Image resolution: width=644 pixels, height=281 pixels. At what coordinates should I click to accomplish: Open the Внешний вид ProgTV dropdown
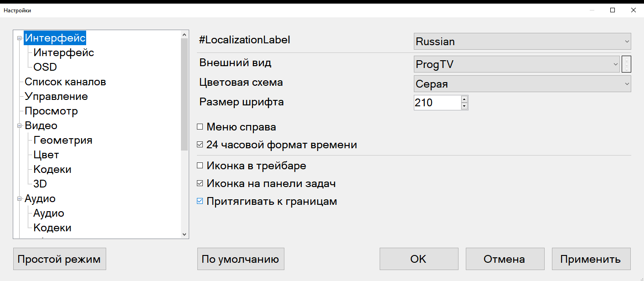[517, 65]
